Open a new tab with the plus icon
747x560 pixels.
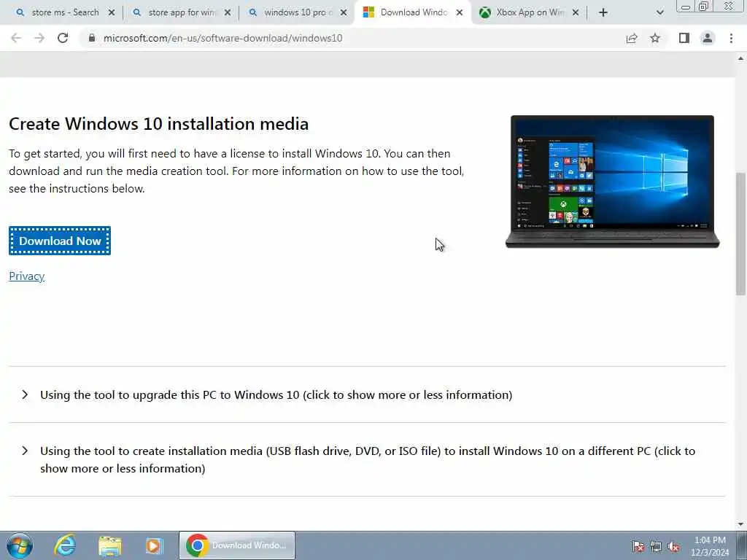pos(603,13)
